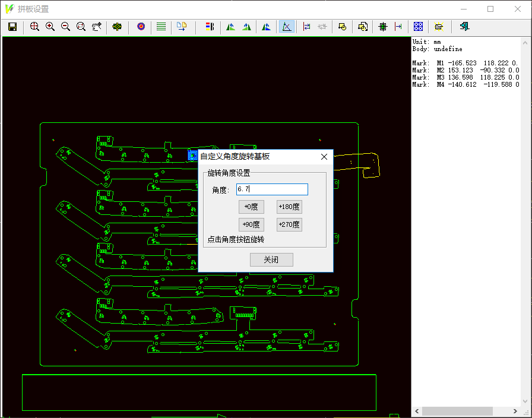Click the black crosshair with green square icon
532x418 pixels.
[383, 27]
